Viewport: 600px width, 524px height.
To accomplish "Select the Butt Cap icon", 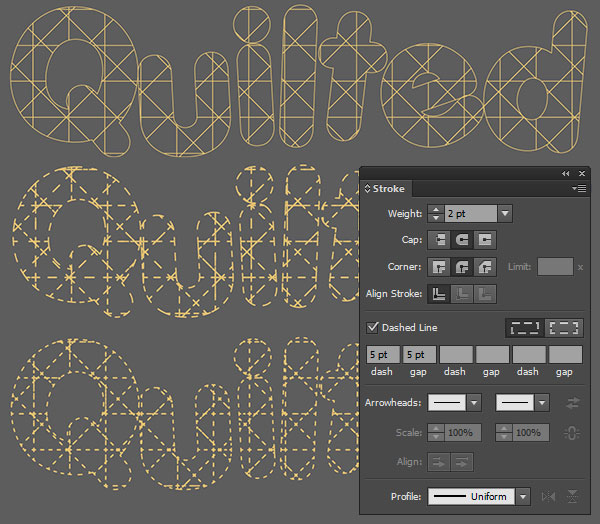I will [x=439, y=240].
